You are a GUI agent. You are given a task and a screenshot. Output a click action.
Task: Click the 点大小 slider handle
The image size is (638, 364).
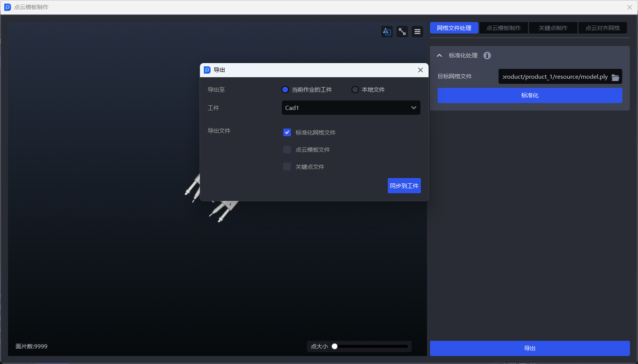pos(335,347)
